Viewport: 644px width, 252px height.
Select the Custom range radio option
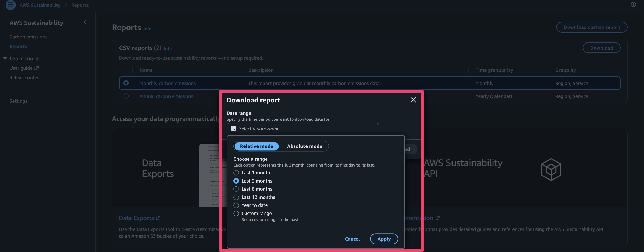pyautogui.click(x=236, y=213)
